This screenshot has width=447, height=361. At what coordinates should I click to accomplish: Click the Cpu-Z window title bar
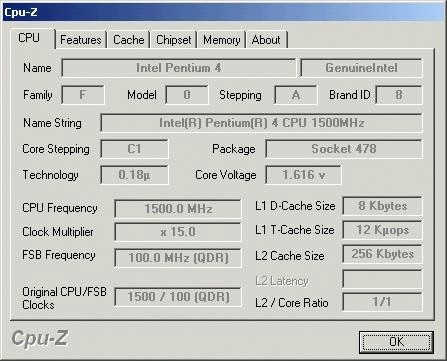[x=223, y=12]
